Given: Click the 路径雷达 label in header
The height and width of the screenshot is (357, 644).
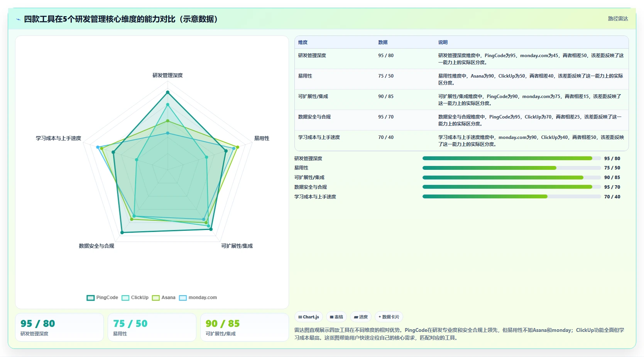Looking at the screenshot, I should click(x=618, y=19).
